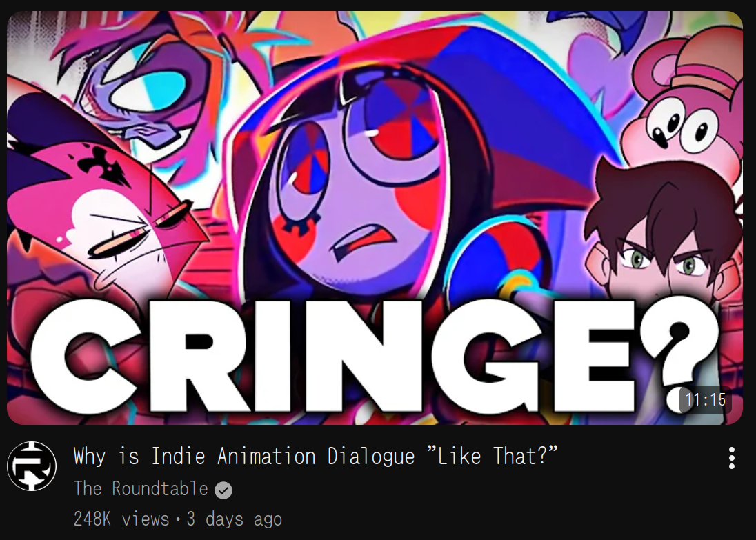Click The Roundtable channel avatar icon
The image size is (756, 540).
pos(31,466)
